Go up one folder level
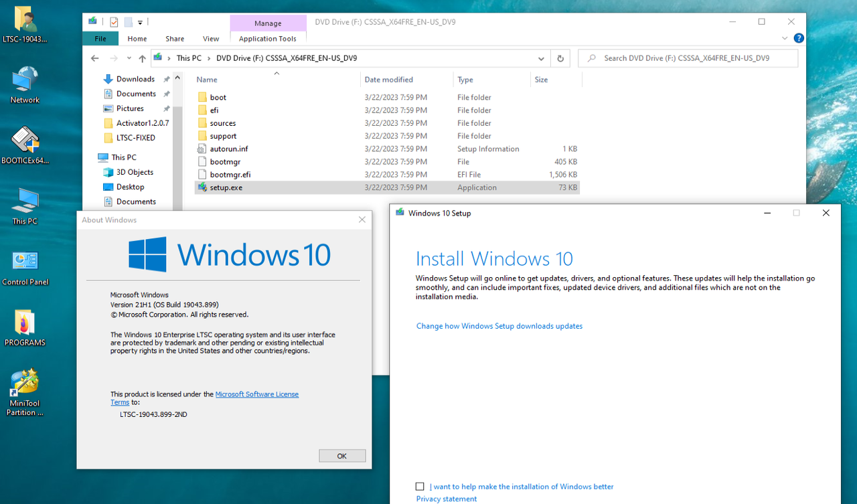The image size is (857, 504). coord(142,58)
